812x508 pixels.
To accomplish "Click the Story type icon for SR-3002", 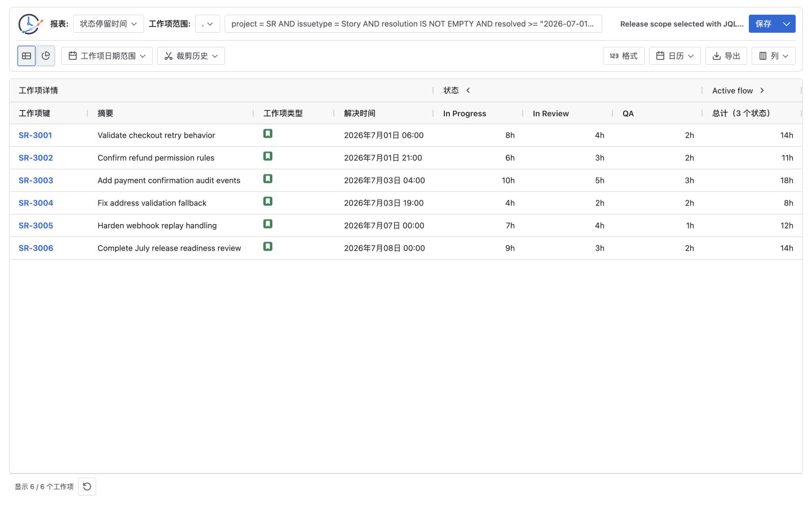I will click(x=268, y=156).
